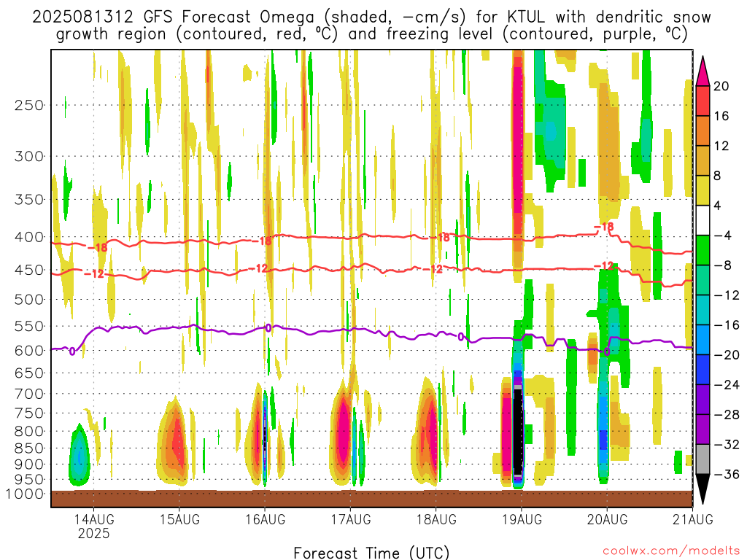Viewport: 747px width, 560px height.
Task: Click the legend value label 20
Action: [x=721, y=86]
